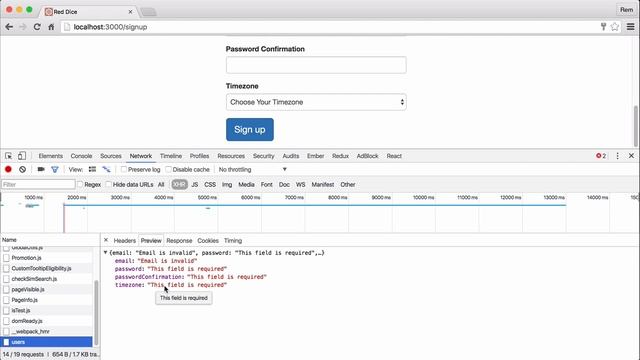640x360 pixels.
Task: Collapse the JSON response object triangle
Action: pos(105,253)
